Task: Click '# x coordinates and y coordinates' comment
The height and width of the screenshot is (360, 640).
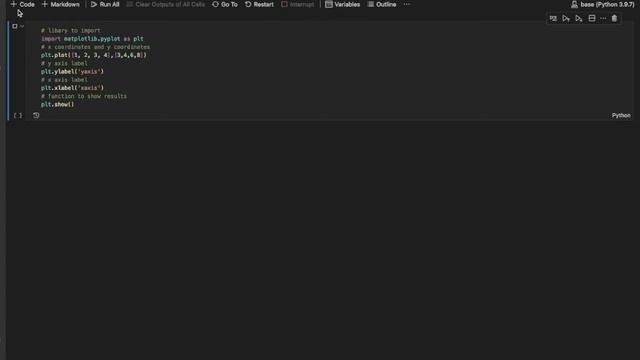Action: [x=96, y=47]
